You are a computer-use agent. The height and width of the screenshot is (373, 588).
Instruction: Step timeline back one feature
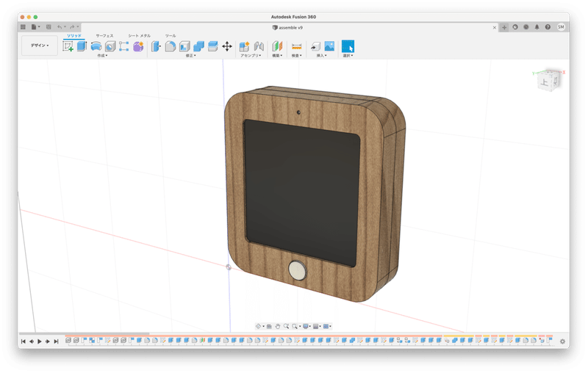32,341
